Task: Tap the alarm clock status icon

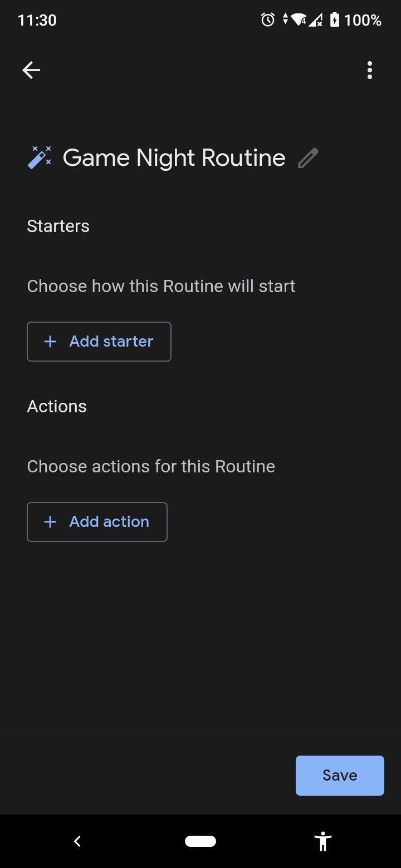Action: pyautogui.click(x=268, y=20)
